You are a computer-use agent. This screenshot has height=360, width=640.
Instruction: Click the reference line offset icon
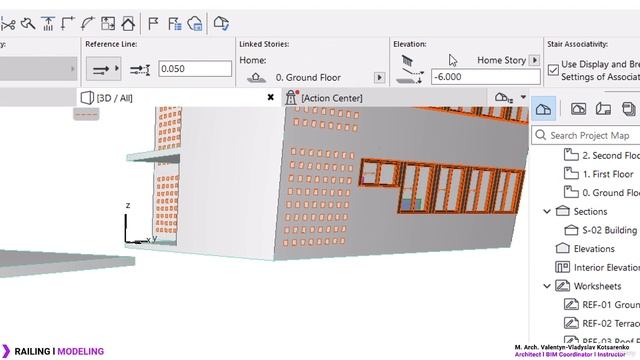click(x=140, y=70)
